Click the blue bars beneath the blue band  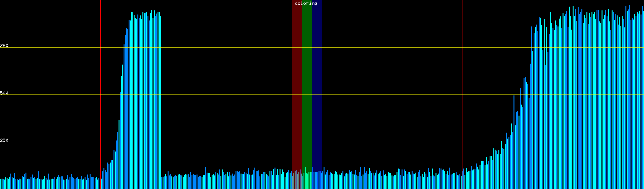coord(317,181)
